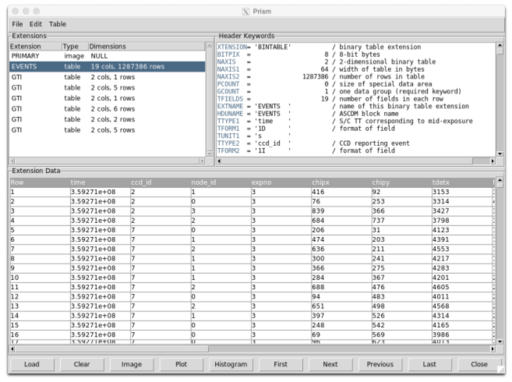Viewport: 512px width, 382px height.
Task: Click the ccd_id column header
Action: [x=160, y=182]
